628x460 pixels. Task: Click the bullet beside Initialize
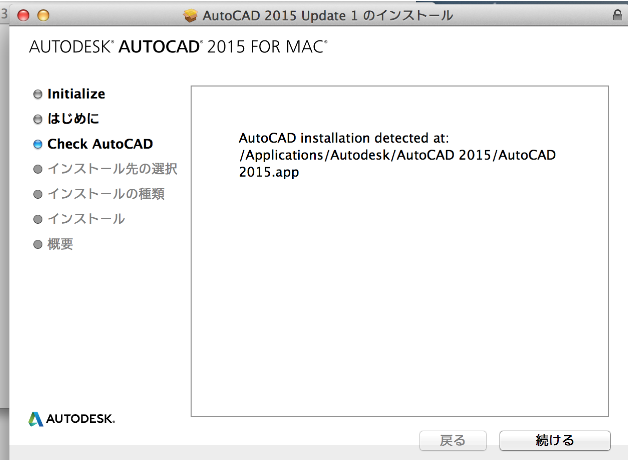pyautogui.click(x=37, y=94)
